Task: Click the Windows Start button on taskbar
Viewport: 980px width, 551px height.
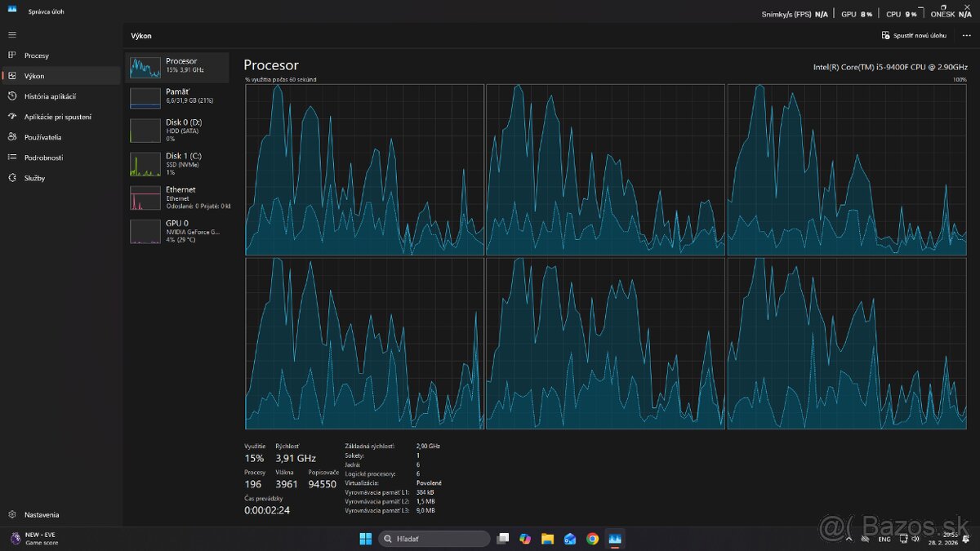Action: click(365, 539)
